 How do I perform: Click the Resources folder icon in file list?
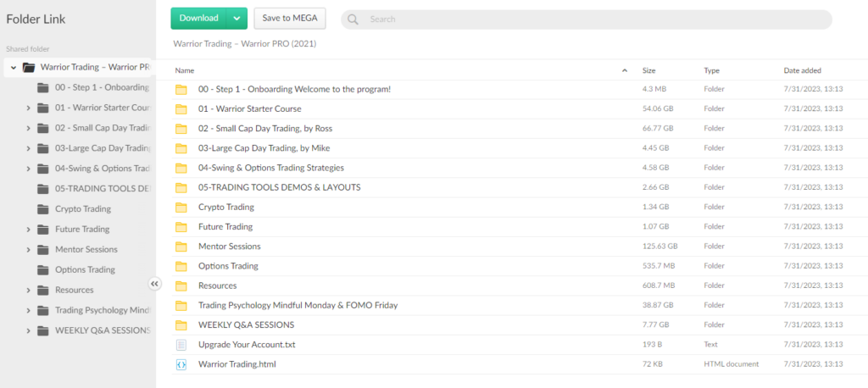click(181, 285)
